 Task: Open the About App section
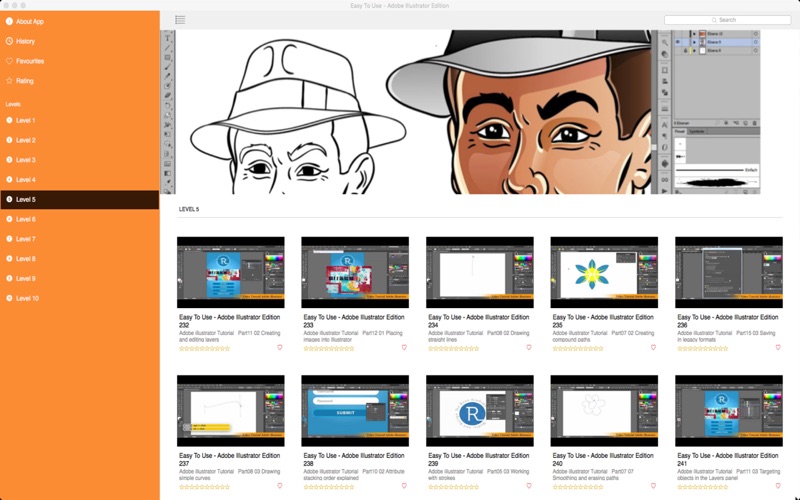pos(30,21)
